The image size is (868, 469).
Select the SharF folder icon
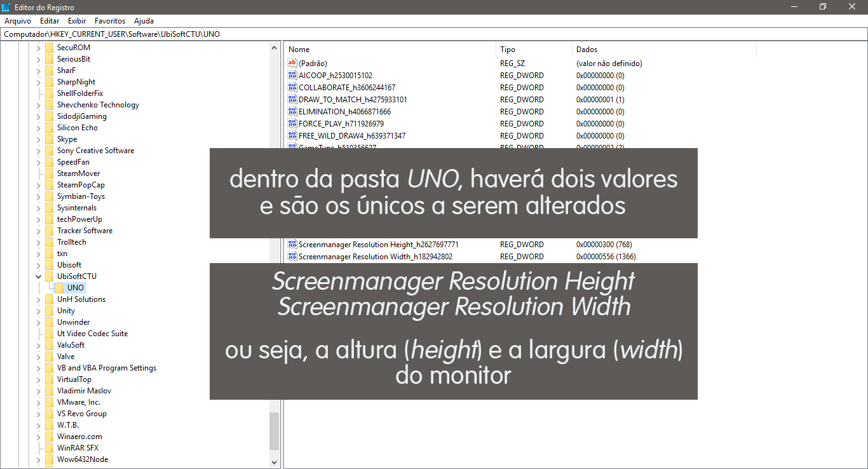pyautogui.click(x=49, y=71)
